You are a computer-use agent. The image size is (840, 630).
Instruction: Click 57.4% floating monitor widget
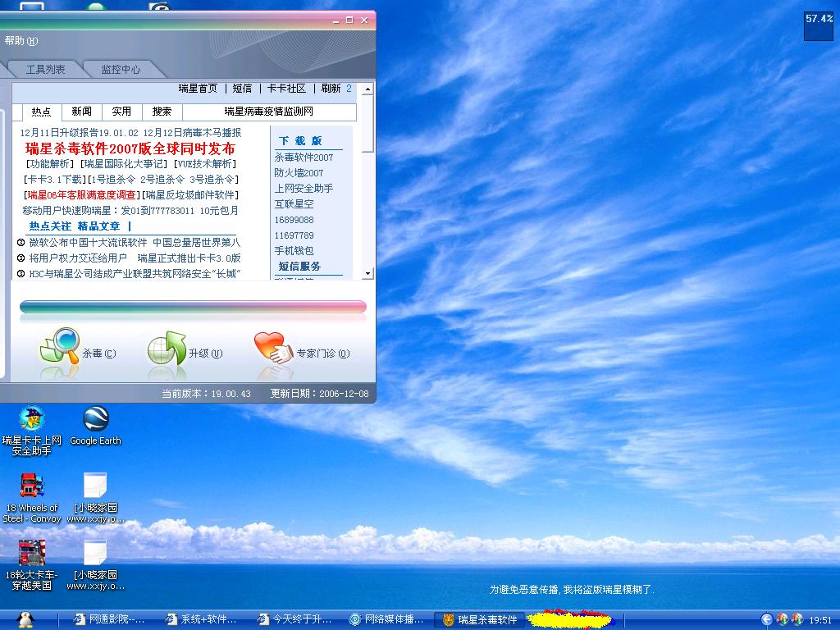coord(819,25)
